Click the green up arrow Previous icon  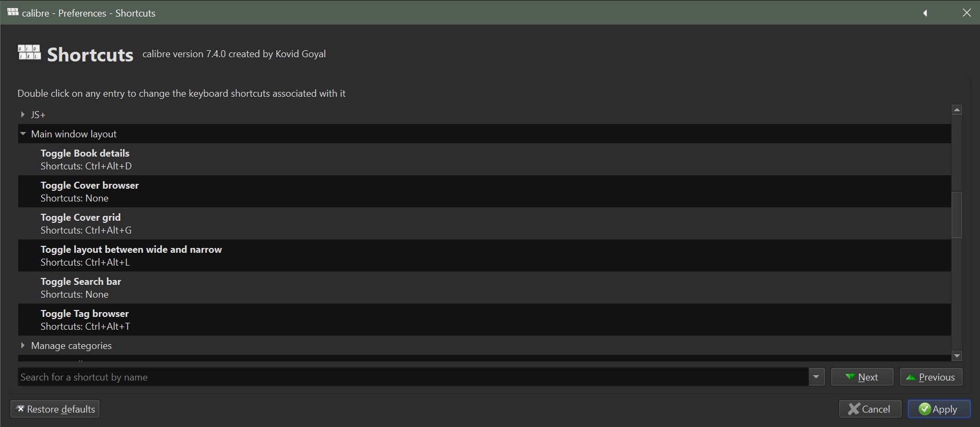[911, 377]
